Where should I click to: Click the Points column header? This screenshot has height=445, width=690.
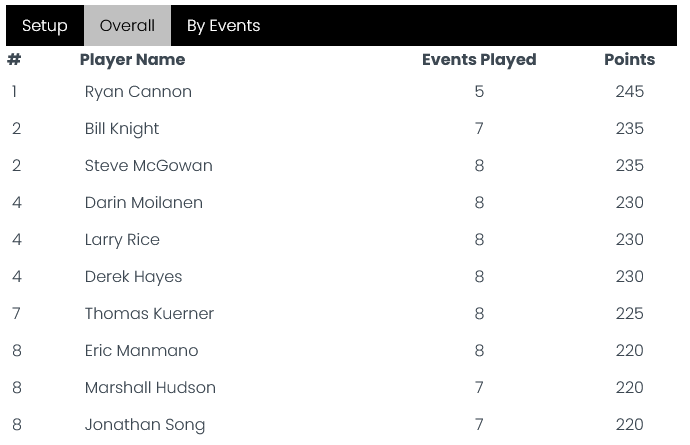pos(629,59)
